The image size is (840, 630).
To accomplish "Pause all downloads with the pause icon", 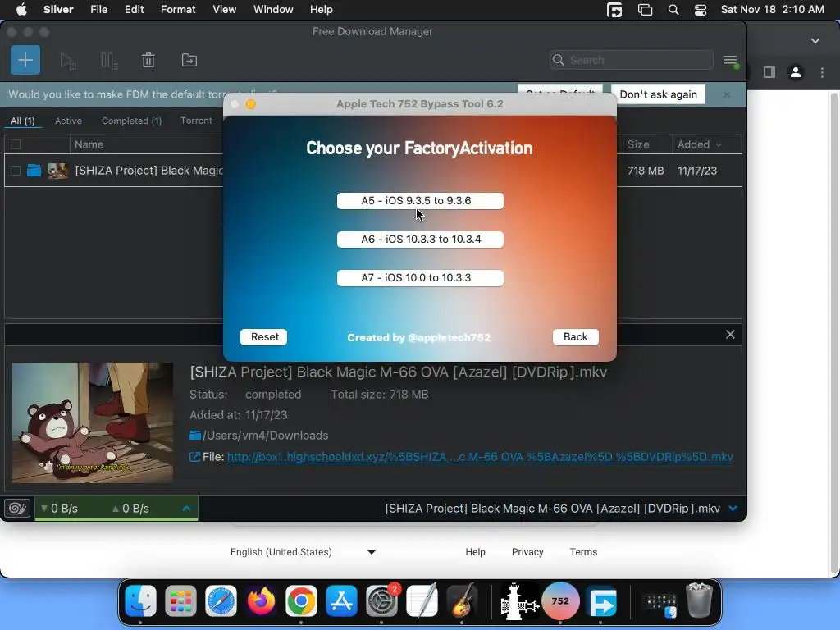I will (109, 61).
